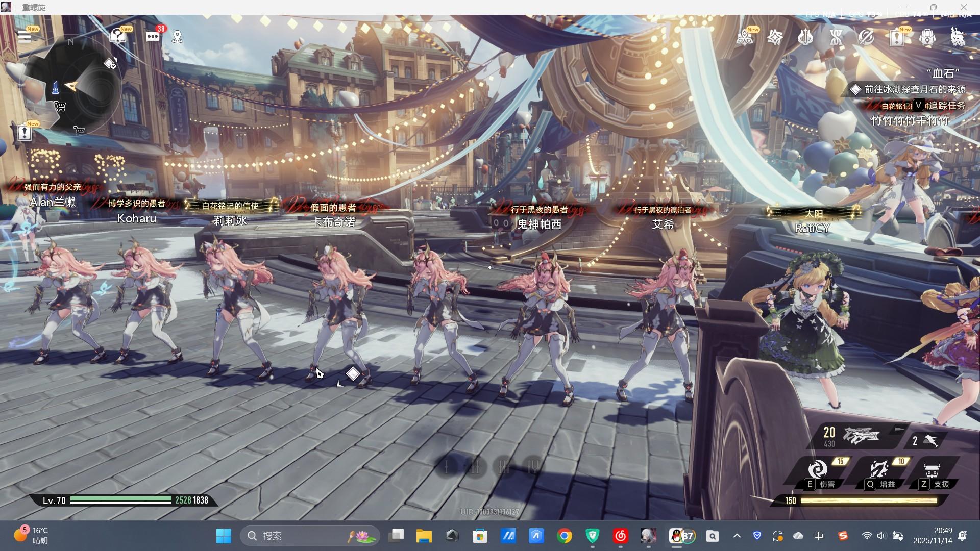Click the map location pin icon
This screenshot has height=551, width=980.
tap(177, 37)
